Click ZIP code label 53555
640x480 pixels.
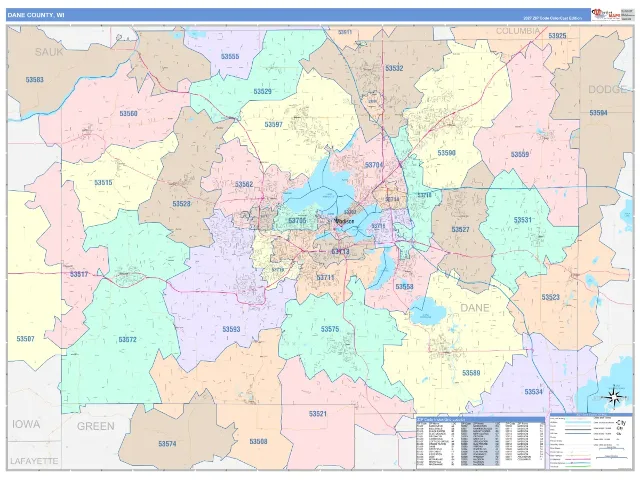pyautogui.click(x=230, y=57)
